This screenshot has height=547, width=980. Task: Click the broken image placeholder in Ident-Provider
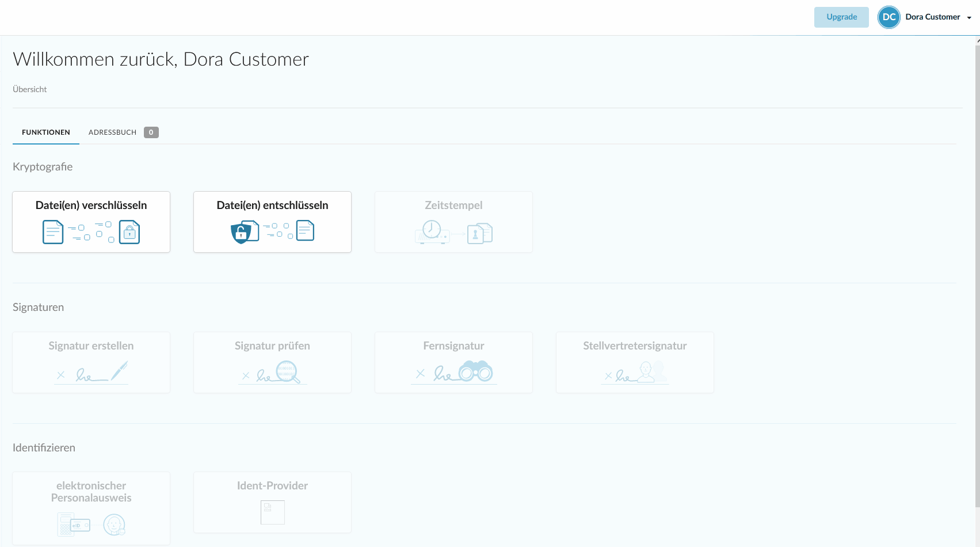[272, 512]
